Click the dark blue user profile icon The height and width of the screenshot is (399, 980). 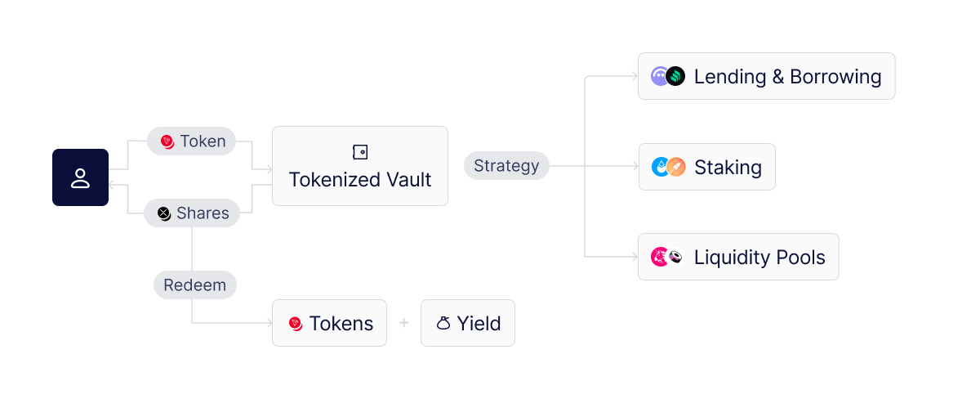click(x=80, y=177)
